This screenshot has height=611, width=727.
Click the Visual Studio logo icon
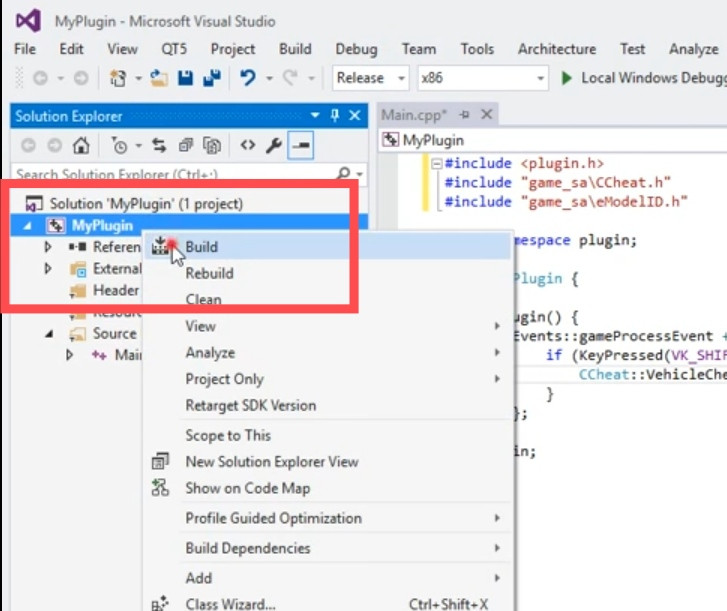(28, 21)
